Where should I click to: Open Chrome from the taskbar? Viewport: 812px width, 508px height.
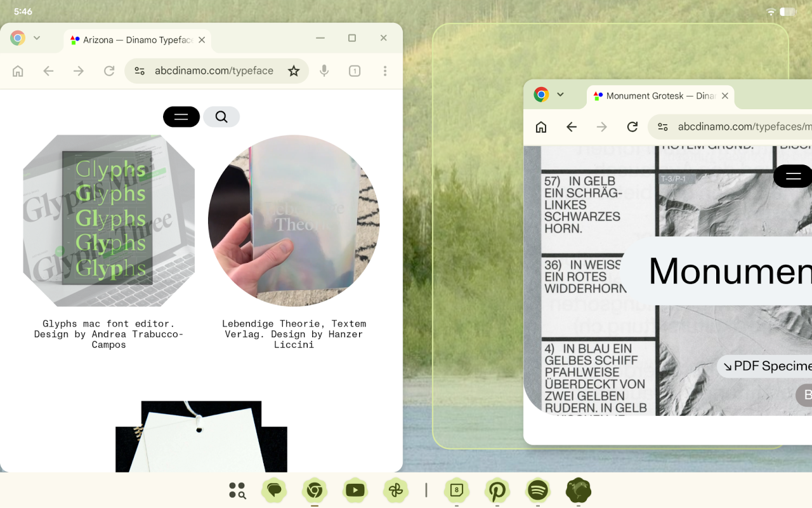[315, 490]
